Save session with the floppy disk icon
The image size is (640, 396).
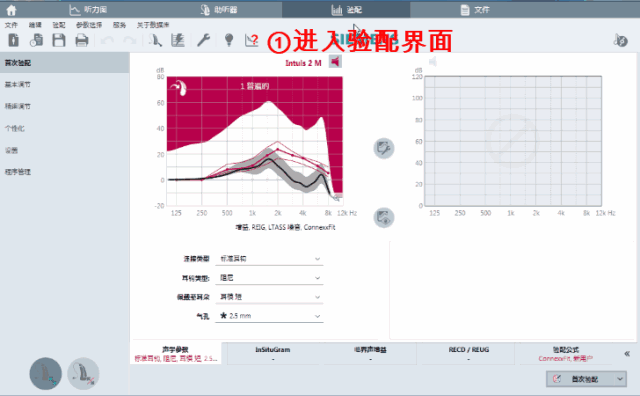(x=59, y=40)
